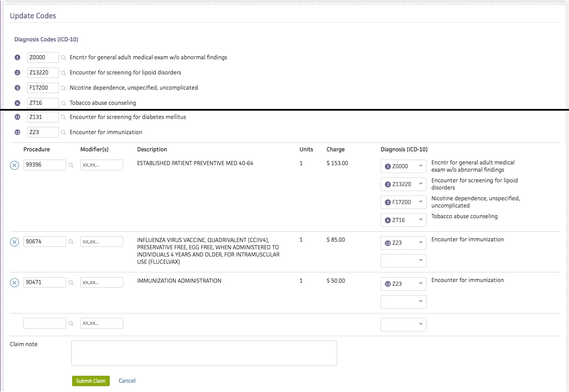Open the F17200 diagnosis dropdown for 99396
569x392 pixels.
[x=403, y=202]
